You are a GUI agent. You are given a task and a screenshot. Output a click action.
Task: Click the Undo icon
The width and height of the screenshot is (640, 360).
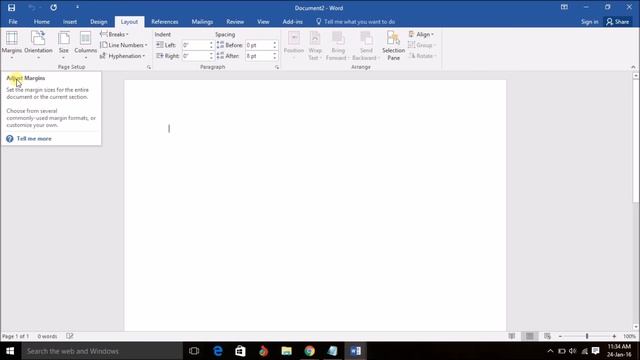click(x=31, y=7)
